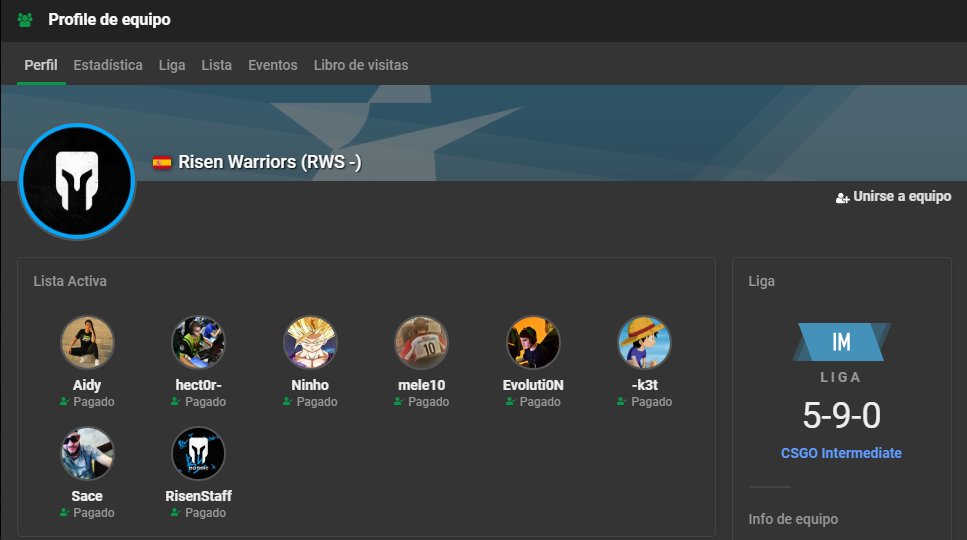967x540 pixels.
Task: Click the green paid-user icon under Evoluti0N
Action: click(510, 402)
